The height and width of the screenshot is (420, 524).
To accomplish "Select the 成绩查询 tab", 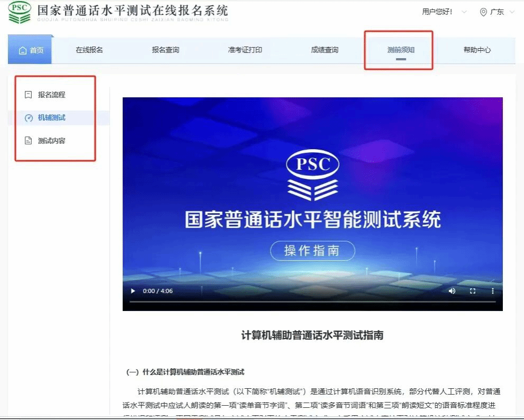I will [x=324, y=50].
